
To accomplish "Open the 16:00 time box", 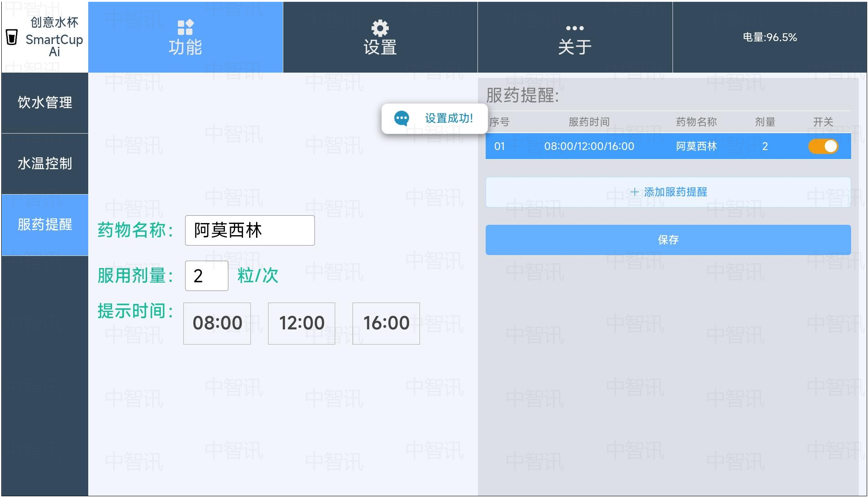I will (386, 323).
